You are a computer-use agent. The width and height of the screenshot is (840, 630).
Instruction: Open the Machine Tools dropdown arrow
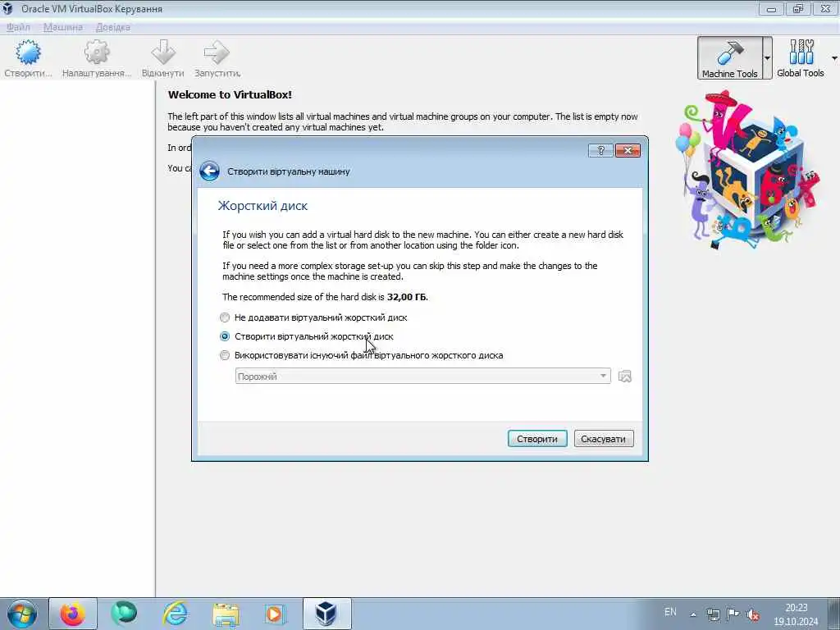pos(767,58)
